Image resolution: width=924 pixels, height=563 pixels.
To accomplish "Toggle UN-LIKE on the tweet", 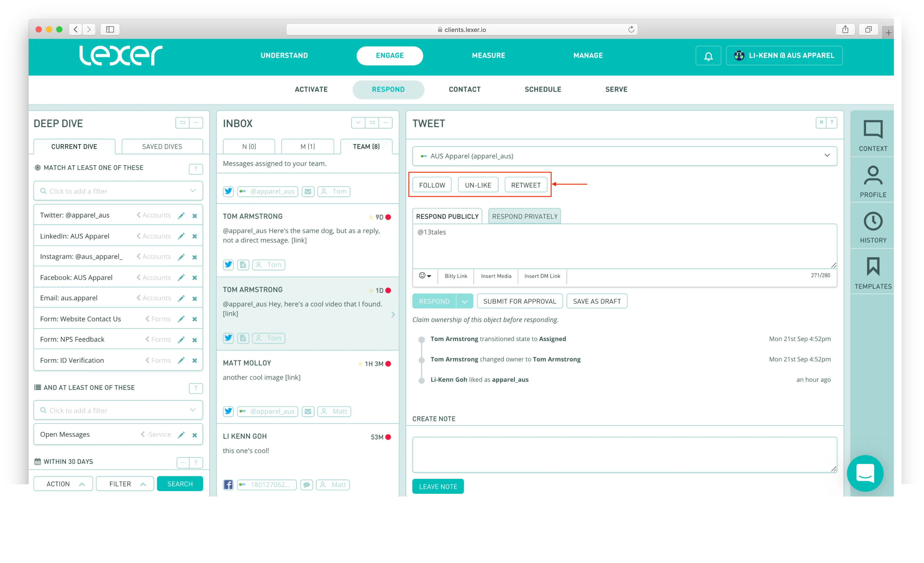I will (x=478, y=185).
